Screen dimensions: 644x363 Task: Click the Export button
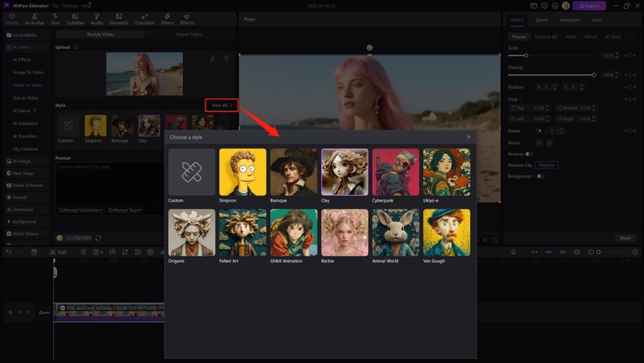point(589,6)
